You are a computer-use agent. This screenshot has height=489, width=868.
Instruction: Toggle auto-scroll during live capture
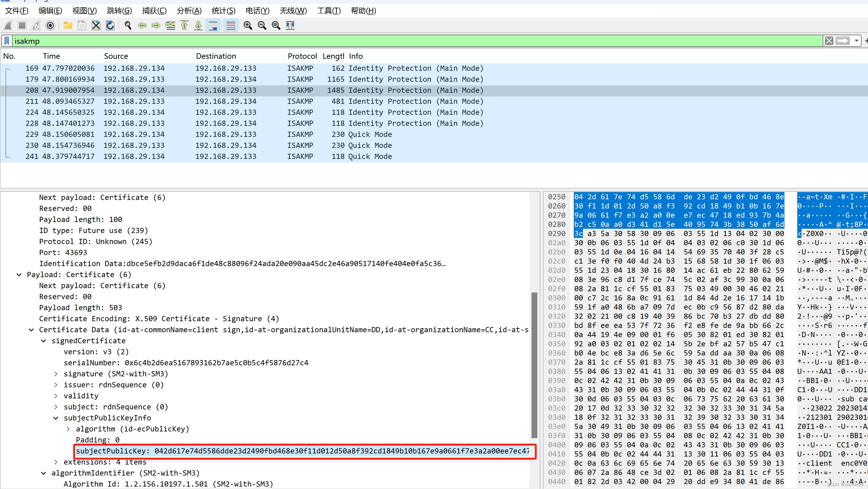[x=213, y=25]
